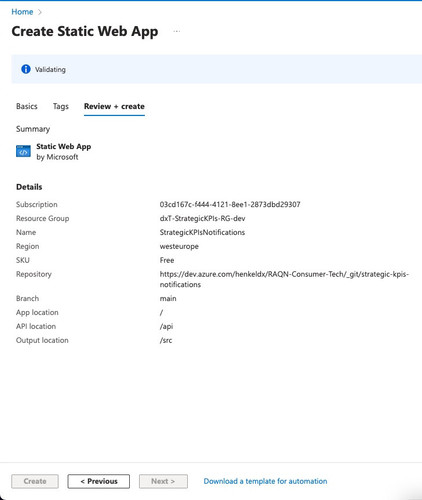The width and height of the screenshot is (422, 500).
Task: Select the name value StrategicKPIsNotifications
Action: pyautogui.click(x=202, y=232)
